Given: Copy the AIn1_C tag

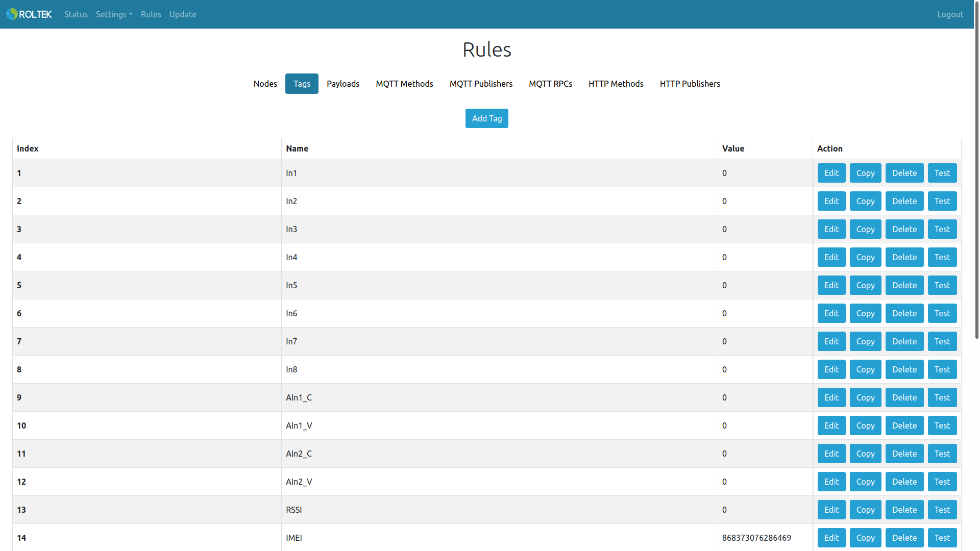Looking at the screenshot, I should (x=865, y=397).
